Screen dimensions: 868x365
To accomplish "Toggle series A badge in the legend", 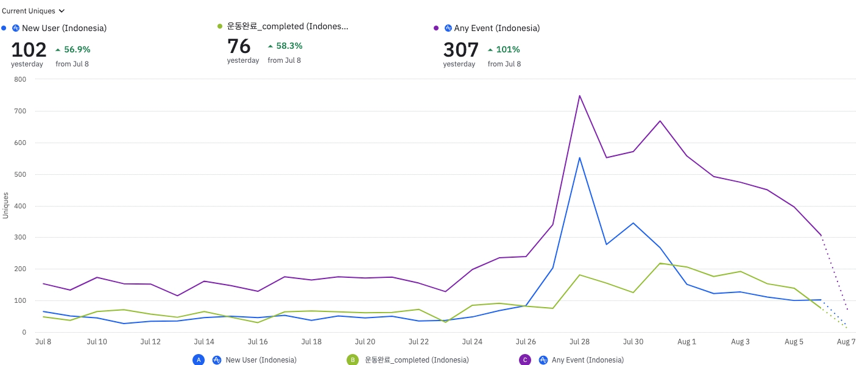I will (x=199, y=360).
